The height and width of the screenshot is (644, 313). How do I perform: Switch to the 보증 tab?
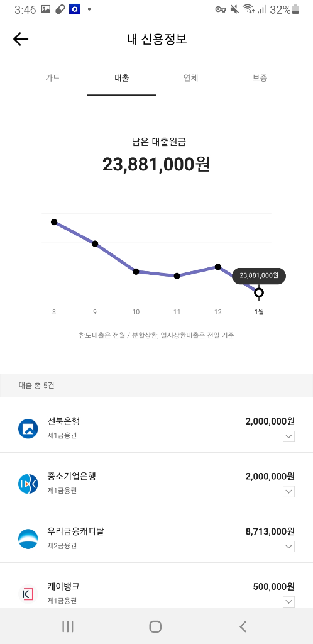260,77
